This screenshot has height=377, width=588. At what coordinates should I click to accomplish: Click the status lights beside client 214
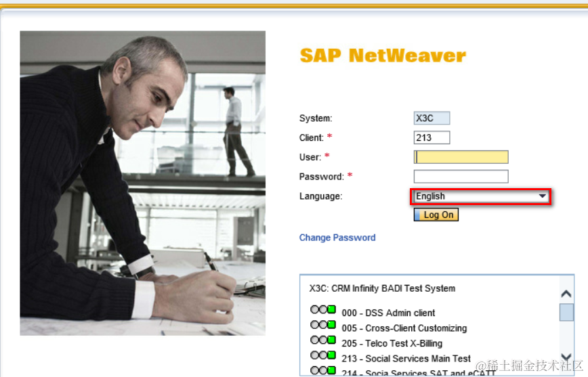click(323, 370)
